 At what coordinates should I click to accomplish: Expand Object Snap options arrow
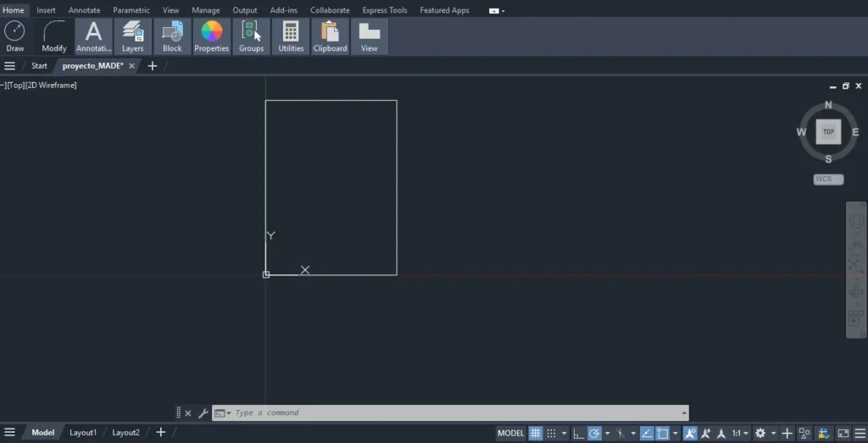676,433
